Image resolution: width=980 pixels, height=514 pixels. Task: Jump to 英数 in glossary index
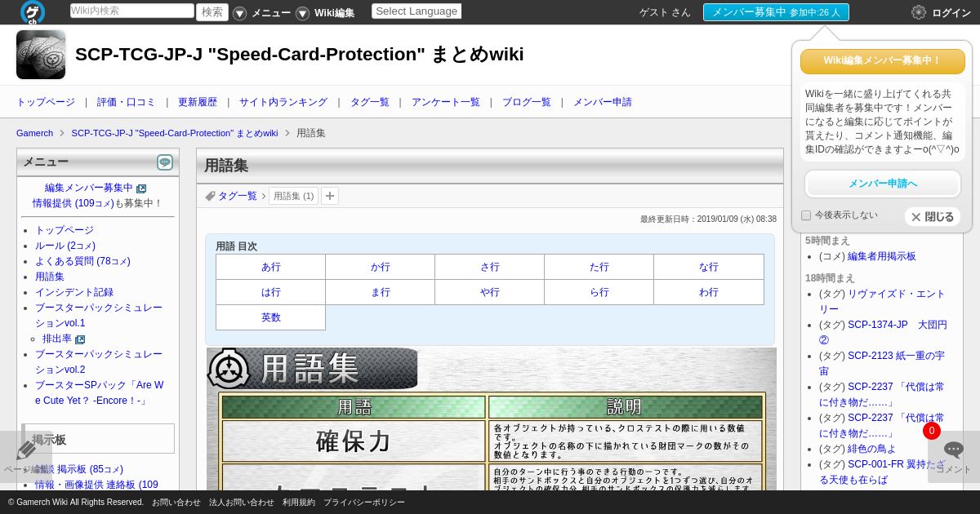[x=271, y=317]
